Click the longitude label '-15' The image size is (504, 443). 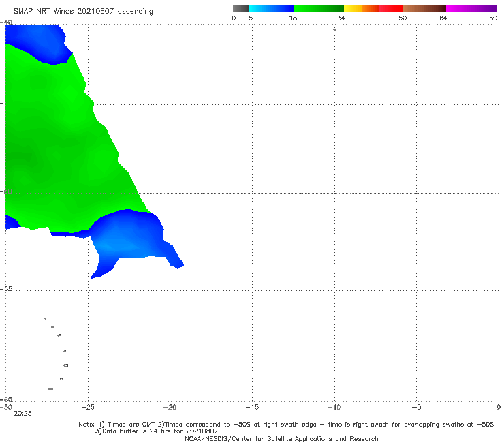(x=252, y=407)
